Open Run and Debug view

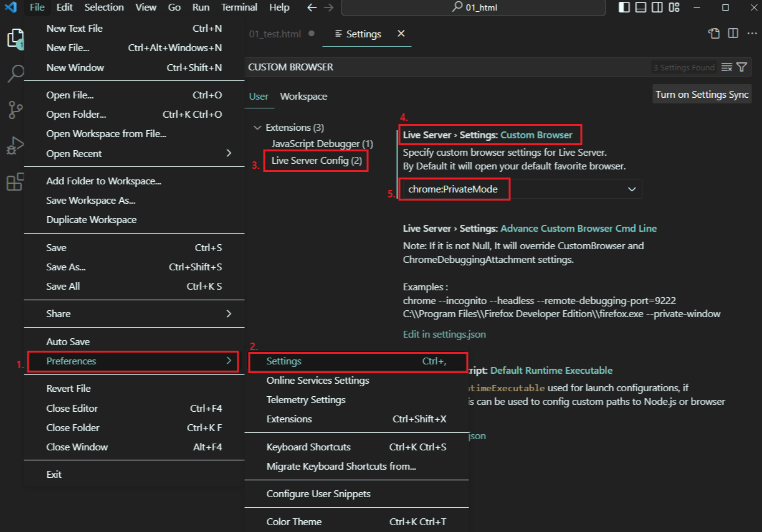(x=15, y=146)
